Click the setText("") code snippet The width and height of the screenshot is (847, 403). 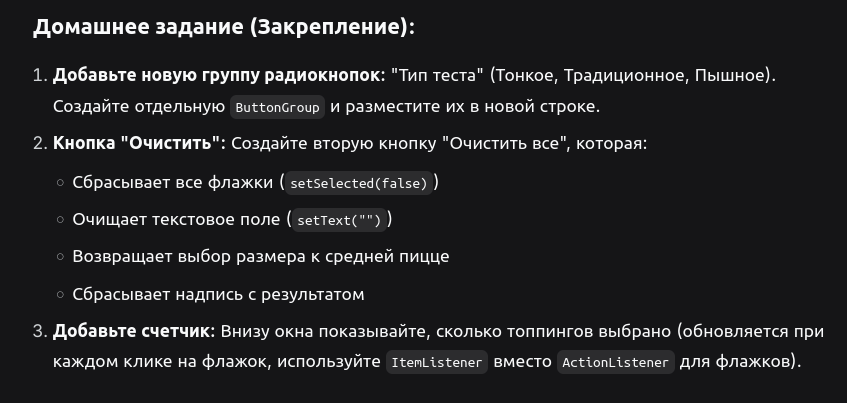click(x=339, y=220)
